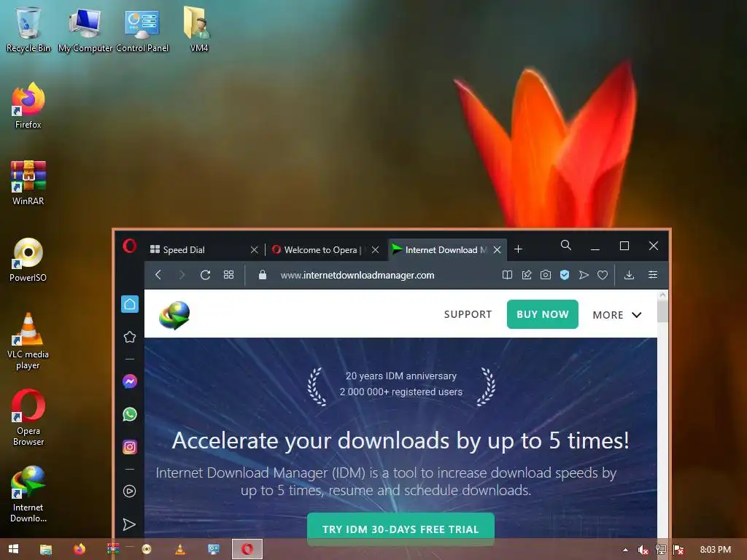Switch to the Speed Dial tab

[199, 249]
